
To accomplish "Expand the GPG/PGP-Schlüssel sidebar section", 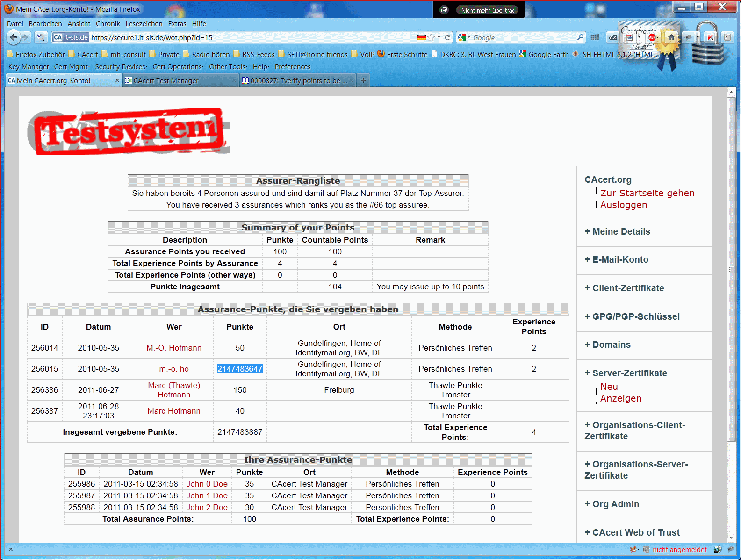I will (x=632, y=316).
